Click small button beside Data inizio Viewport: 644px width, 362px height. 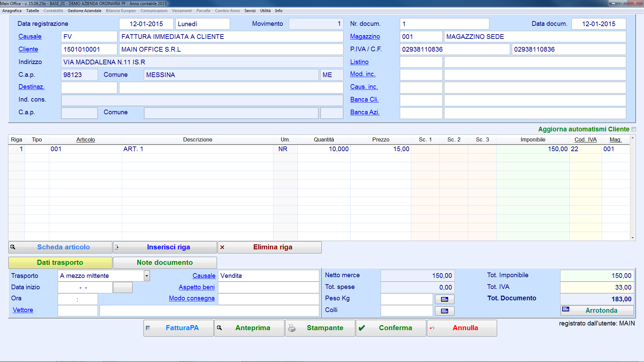click(x=122, y=288)
